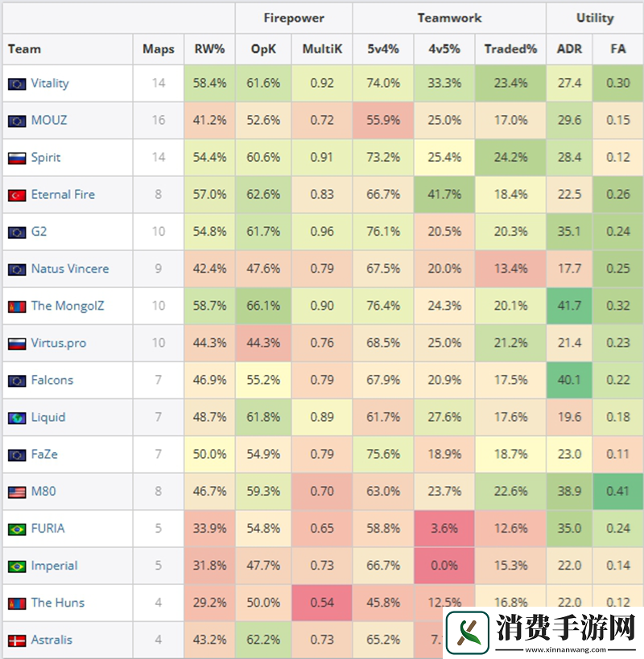The image size is (644, 659).
Task: Open the Virtus.pro team link
Action: pyautogui.click(x=59, y=343)
